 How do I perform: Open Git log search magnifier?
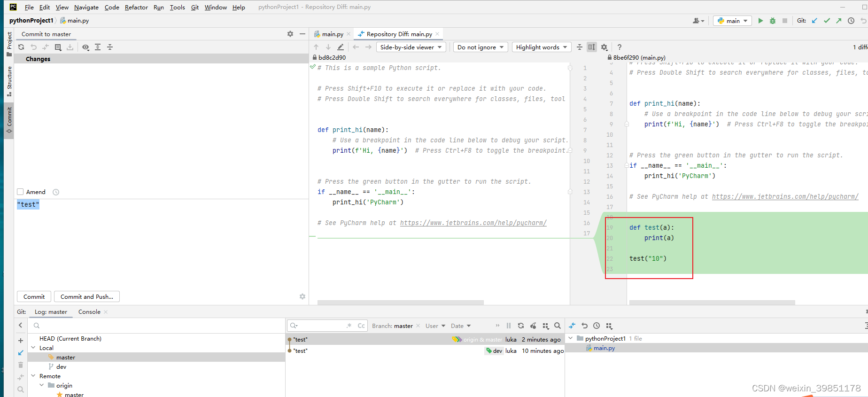(558, 326)
